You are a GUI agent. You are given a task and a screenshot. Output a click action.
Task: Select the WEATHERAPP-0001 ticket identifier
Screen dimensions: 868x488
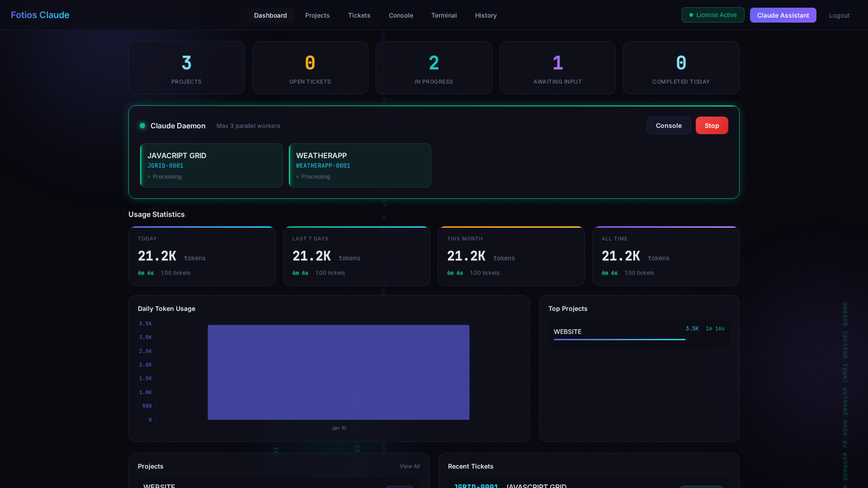coord(323,165)
